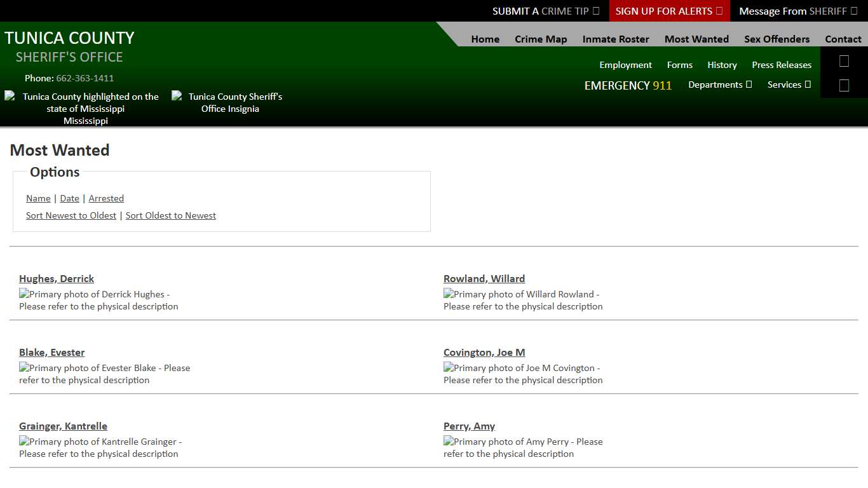
Task: Expand the Departments dropdown menu
Action: point(719,85)
